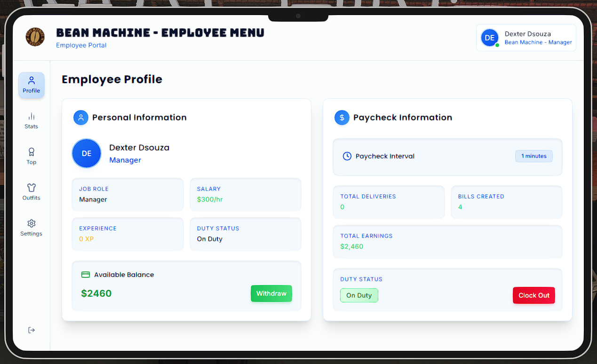Image resolution: width=597 pixels, height=364 pixels.
Task: Click the On Duty text in Personal Information
Action: pyautogui.click(x=210, y=239)
